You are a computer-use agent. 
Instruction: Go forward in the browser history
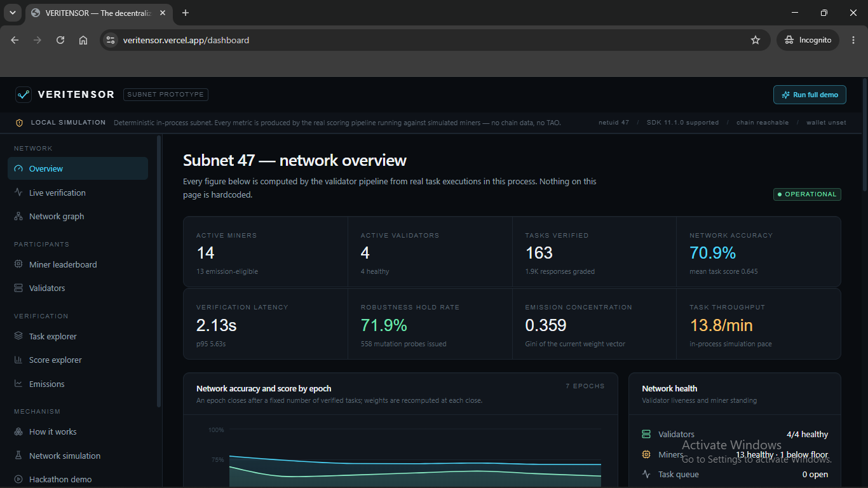pyautogui.click(x=37, y=40)
